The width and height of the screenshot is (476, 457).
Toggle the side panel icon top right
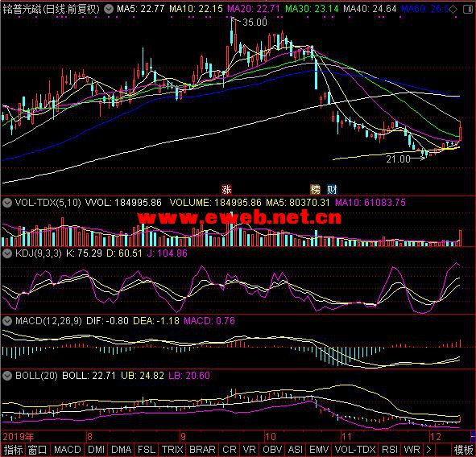[467, 10]
